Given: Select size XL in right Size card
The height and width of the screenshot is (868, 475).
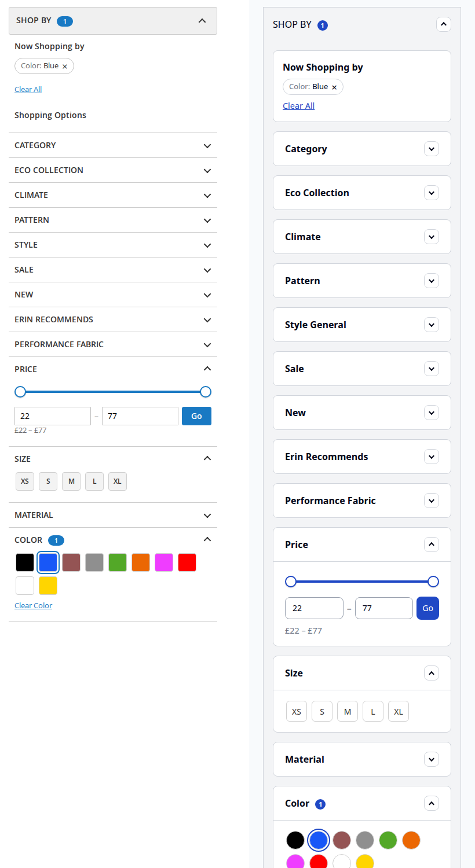Looking at the screenshot, I should (x=399, y=712).
